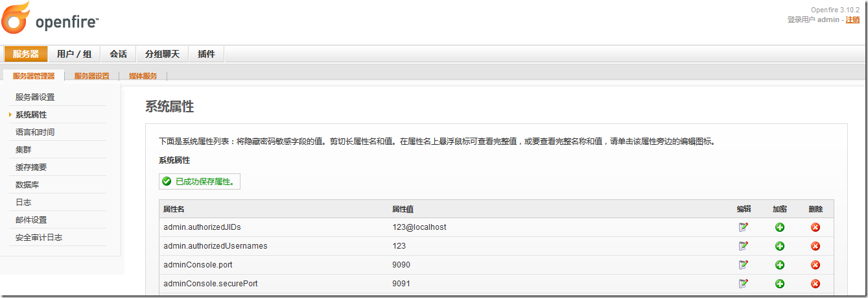Delete the adminConsole.port property

tap(815, 265)
